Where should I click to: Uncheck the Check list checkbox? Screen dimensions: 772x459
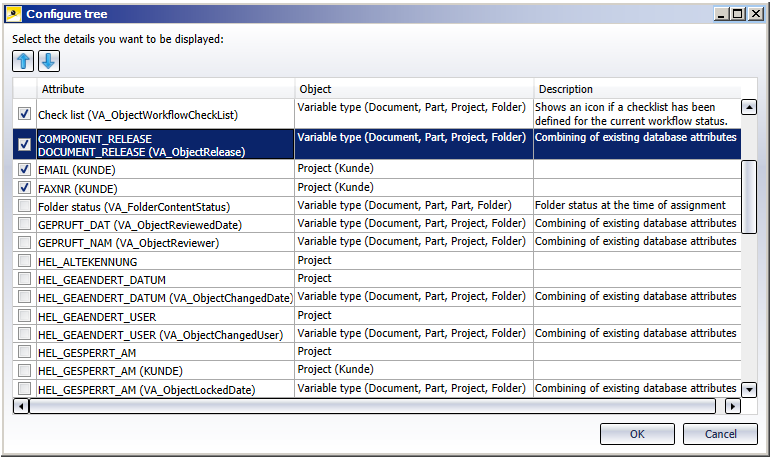coord(25,115)
